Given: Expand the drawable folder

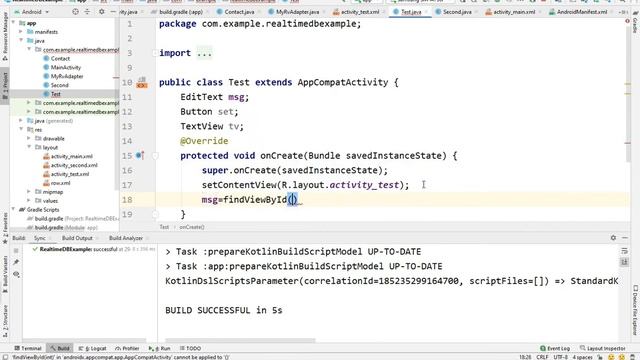Looking at the screenshot, I should point(29,138).
